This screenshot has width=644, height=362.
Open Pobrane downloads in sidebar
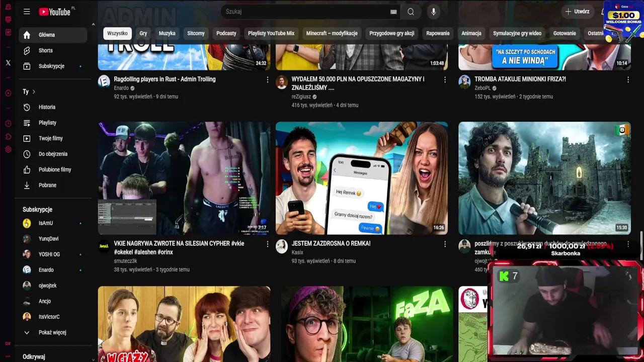coord(53,185)
